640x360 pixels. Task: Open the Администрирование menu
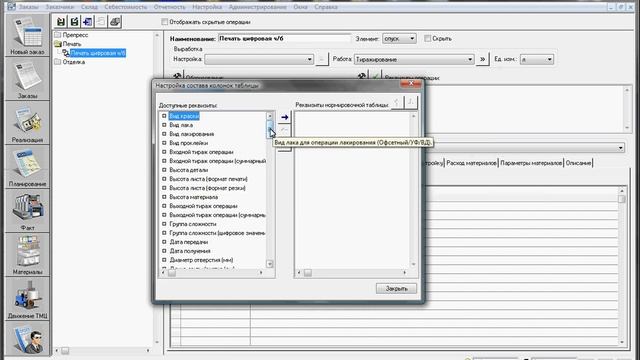click(x=258, y=7)
